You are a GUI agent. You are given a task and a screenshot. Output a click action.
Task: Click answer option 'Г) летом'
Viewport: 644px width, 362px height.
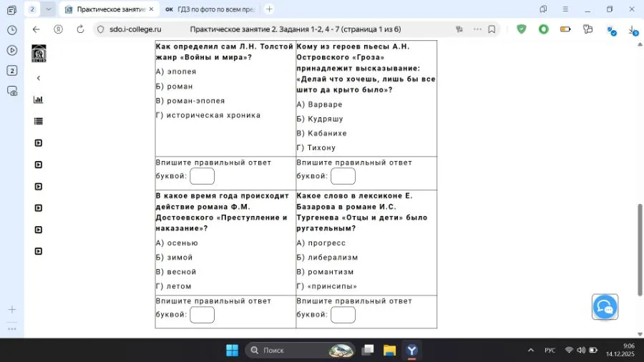pyautogui.click(x=173, y=286)
